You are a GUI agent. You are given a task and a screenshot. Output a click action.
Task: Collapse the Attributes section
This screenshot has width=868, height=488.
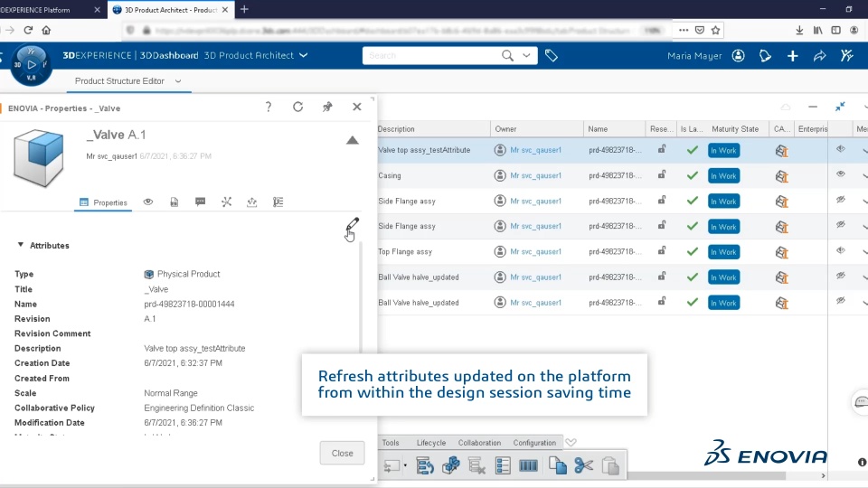pyautogui.click(x=21, y=245)
